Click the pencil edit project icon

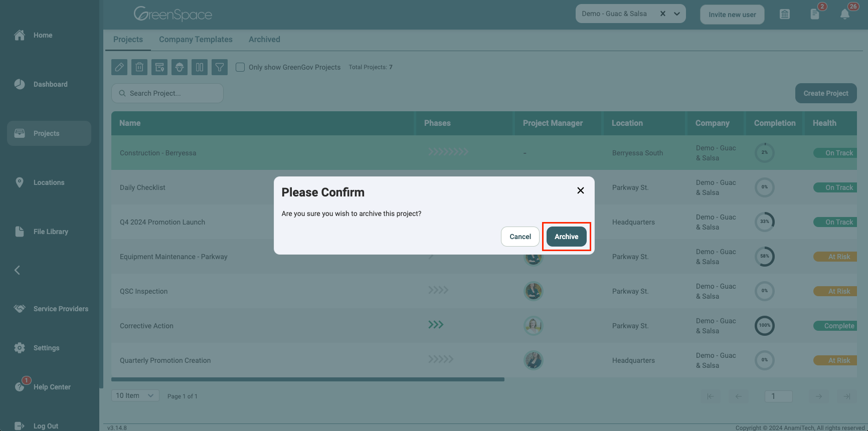click(119, 67)
